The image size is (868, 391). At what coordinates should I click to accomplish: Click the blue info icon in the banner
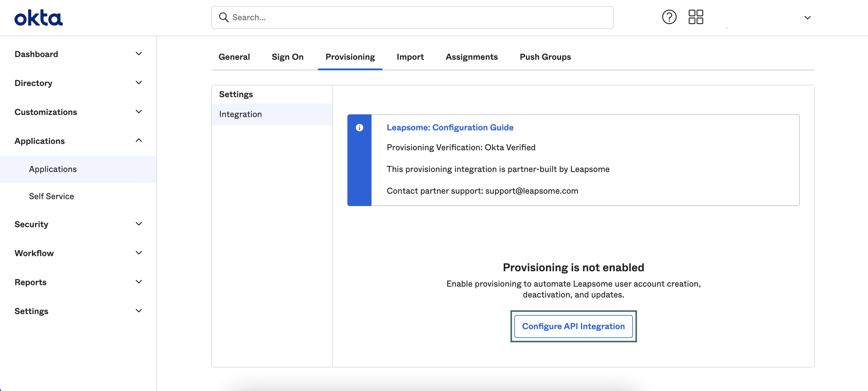tap(359, 128)
